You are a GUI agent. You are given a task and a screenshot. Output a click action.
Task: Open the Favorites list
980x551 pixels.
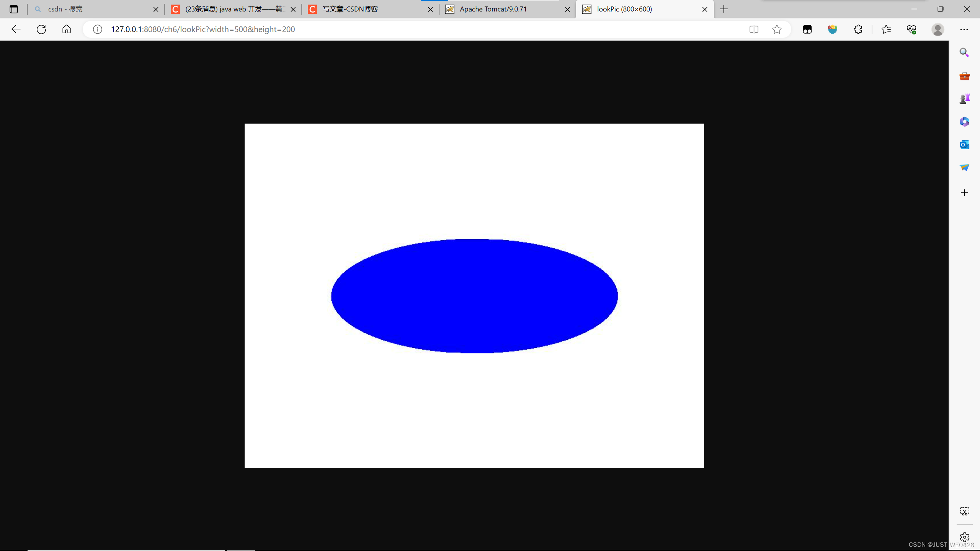pyautogui.click(x=886, y=29)
